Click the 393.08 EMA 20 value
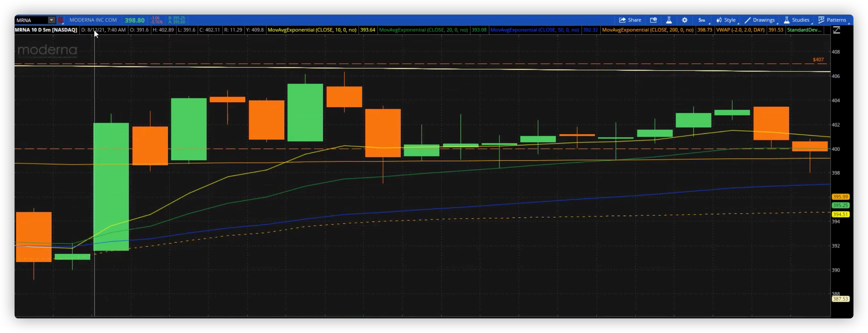This screenshot has width=868, height=333. click(x=479, y=30)
